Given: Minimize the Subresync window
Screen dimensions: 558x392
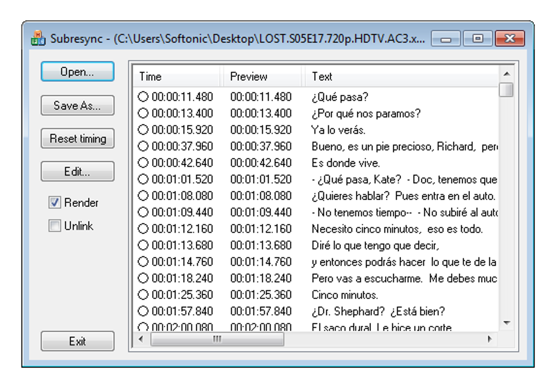Looking at the screenshot, I should (446, 38).
